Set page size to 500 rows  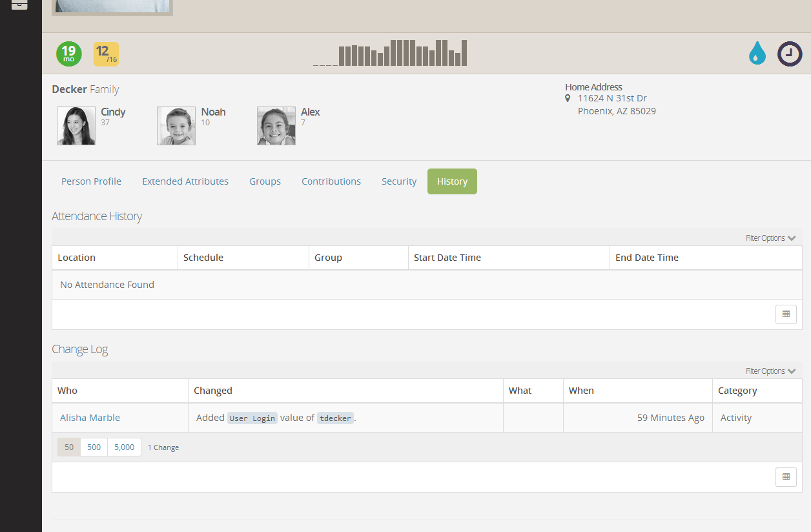(x=94, y=447)
